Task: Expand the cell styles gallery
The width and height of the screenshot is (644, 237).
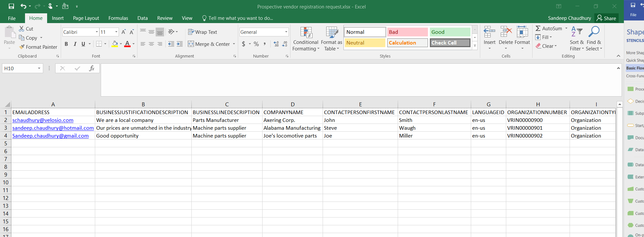Action: click(x=475, y=46)
